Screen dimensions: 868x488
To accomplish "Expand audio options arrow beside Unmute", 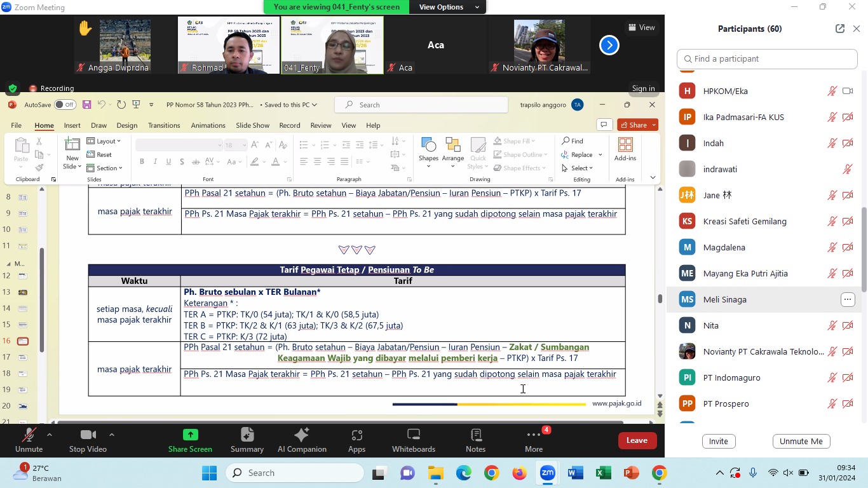I will (x=50, y=435).
